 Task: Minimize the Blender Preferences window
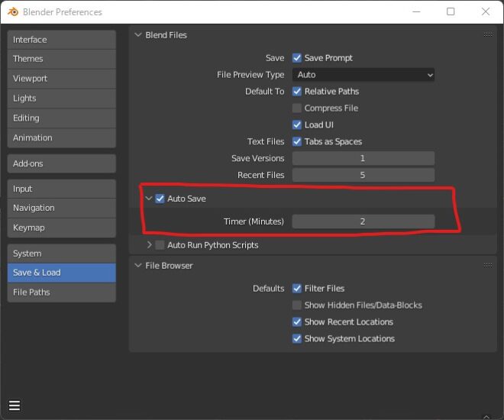click(416, 12)
